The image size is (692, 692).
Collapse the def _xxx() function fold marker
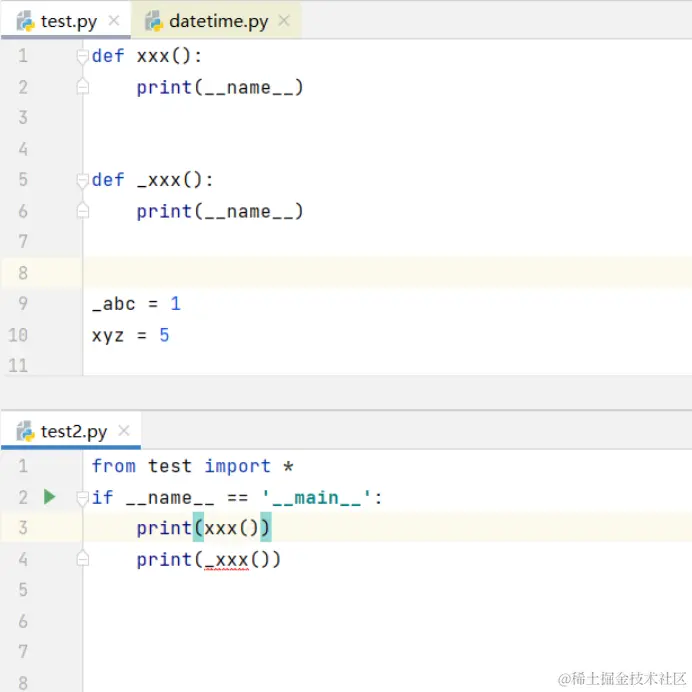83,180
